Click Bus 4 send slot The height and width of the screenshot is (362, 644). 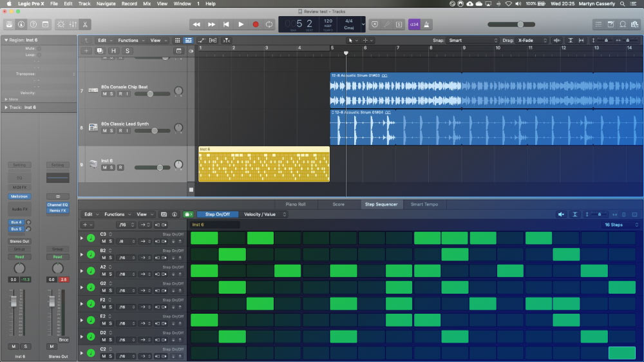click(x=17, y=222)
